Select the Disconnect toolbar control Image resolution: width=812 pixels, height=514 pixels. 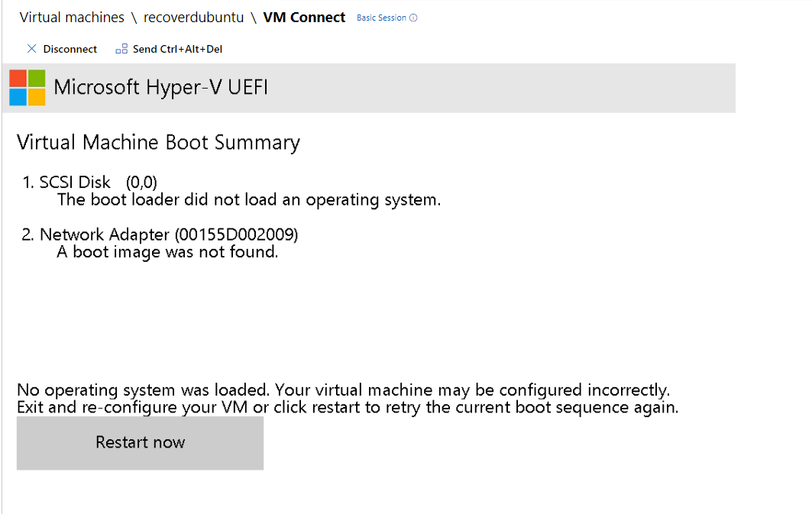tap(70, 49)
